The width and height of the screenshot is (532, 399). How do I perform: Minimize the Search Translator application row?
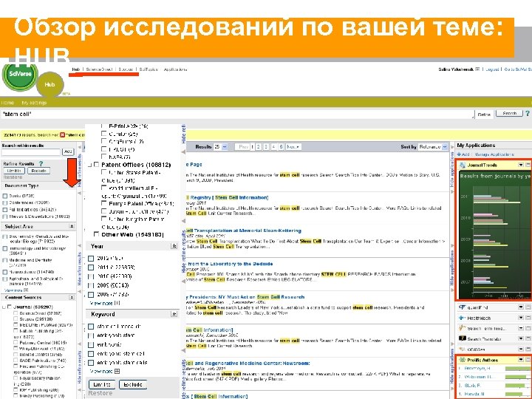coord(528,338)
